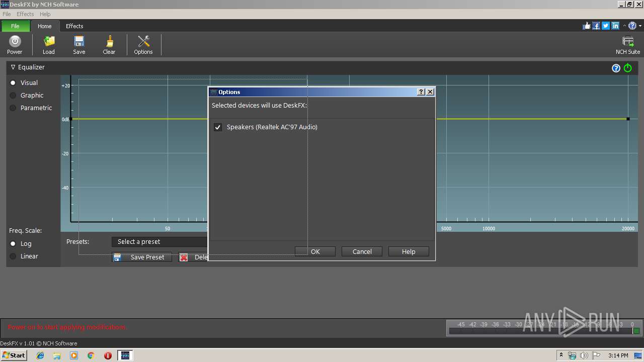Collapse the ribbon with the caret icon
Viewport: 644px width, 362px height.
pyautogui.click(x=624, y=26)
